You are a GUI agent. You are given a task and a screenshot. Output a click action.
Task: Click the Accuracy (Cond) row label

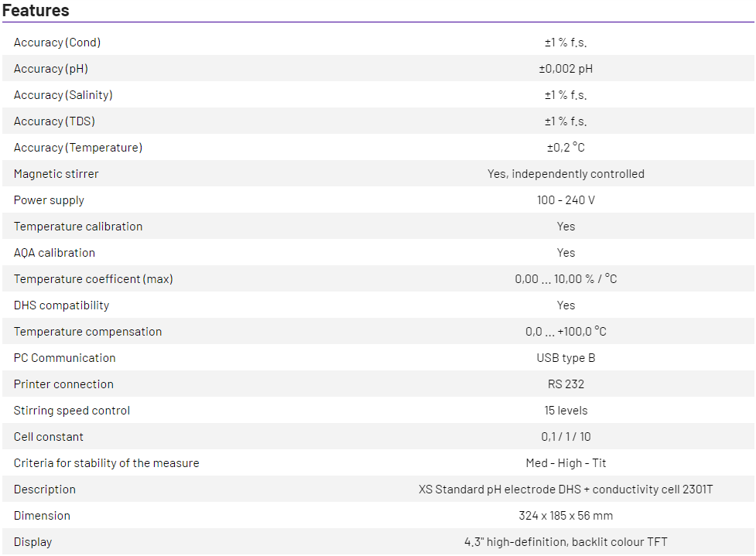tap(57, 43)
